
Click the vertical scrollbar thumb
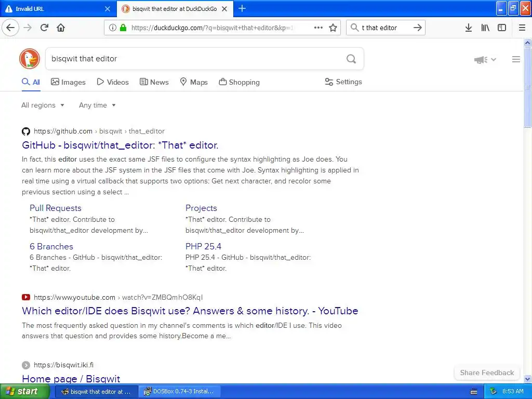(x=527, y=87)
